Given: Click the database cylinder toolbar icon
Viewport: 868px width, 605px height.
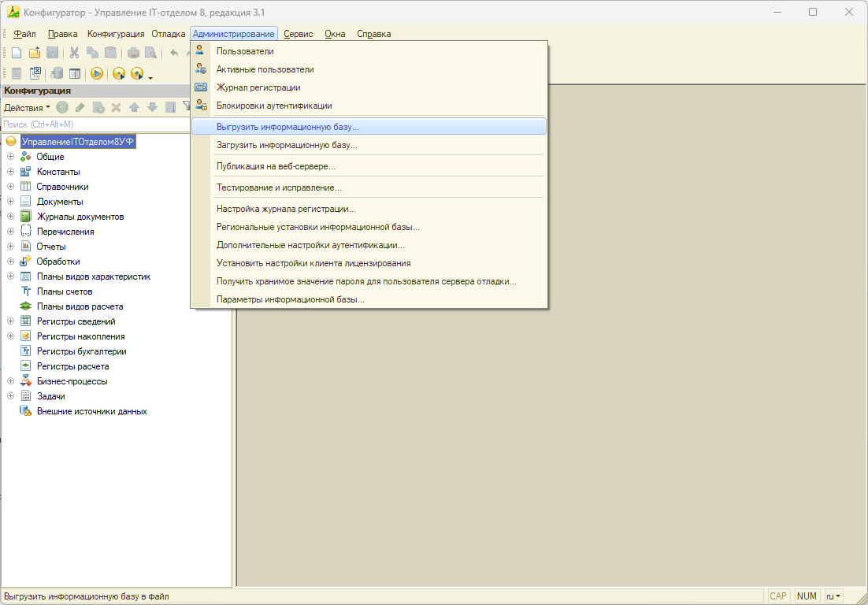Looking at the screenshot, I should point(57,73).
